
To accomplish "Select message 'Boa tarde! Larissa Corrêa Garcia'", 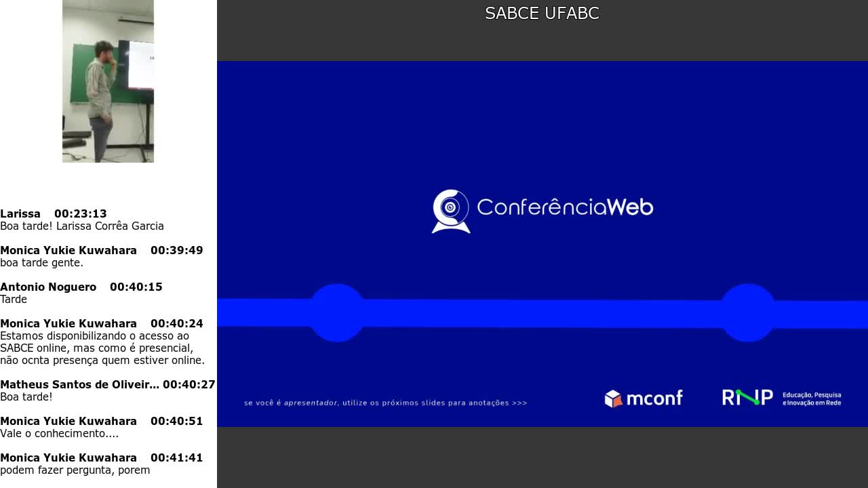I will pyautogui.click(x=82, y=226).
